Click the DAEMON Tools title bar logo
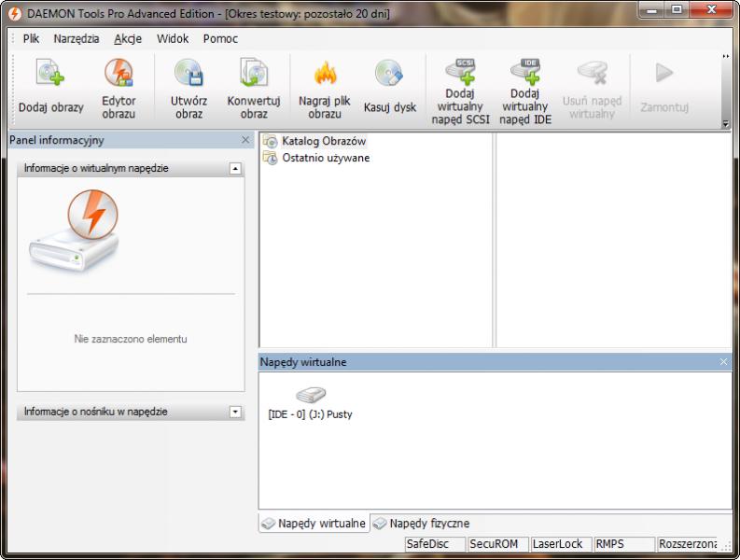Viewport: 740px width, 560px height. coord(15,14)
